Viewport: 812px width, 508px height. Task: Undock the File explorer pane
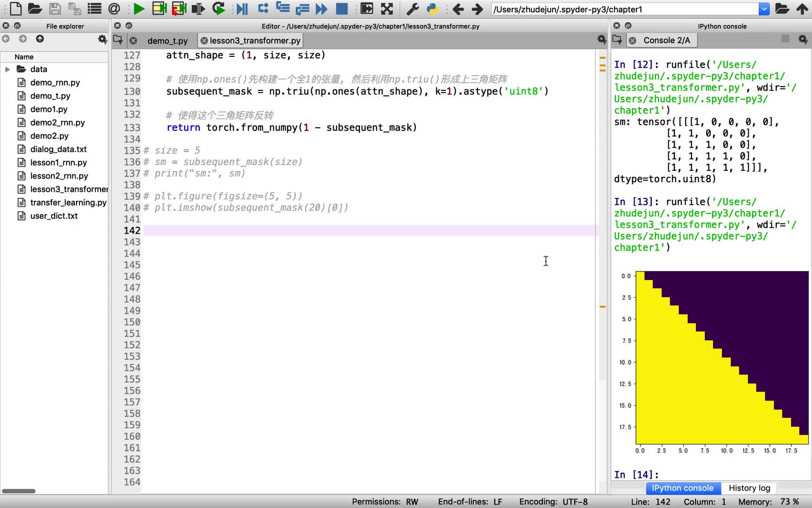click(x=17, y=26)
